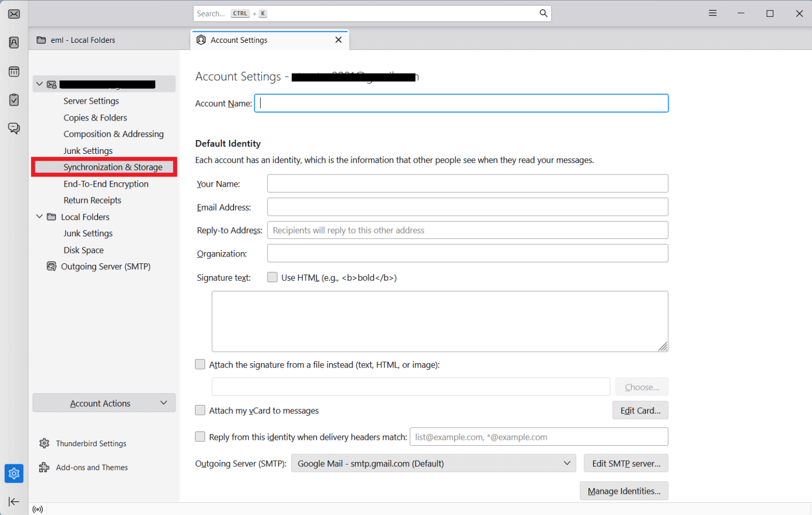Image resolution: width=812 pixels, height=515 pixels.
Task: Open the Account Actions menu
Action: coord(104,403)
